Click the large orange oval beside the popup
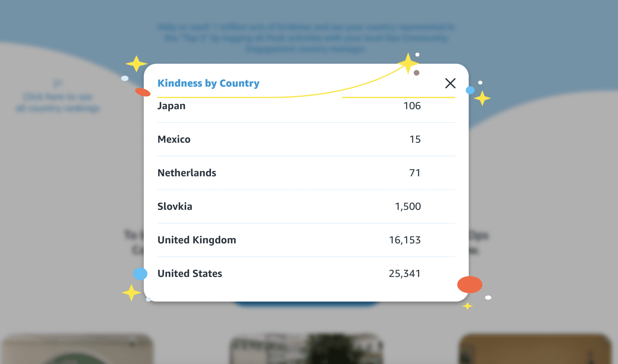Viewport: 618px width, 364px height. click(470, 285)
